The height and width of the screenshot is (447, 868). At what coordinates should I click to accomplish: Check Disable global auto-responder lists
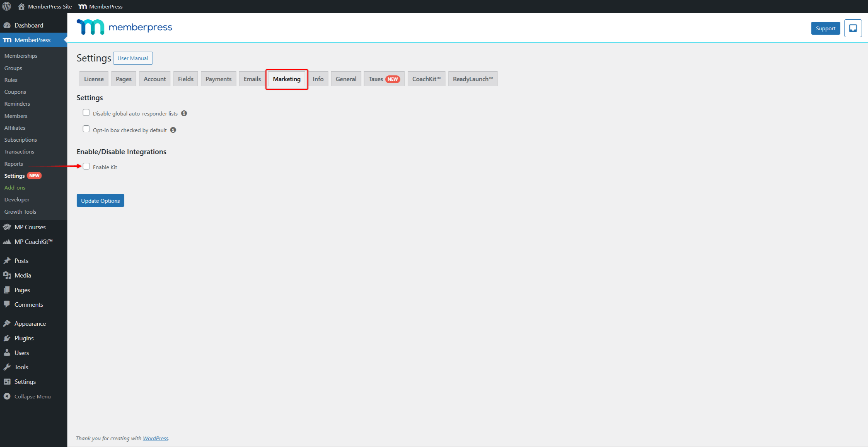[86, 113]
